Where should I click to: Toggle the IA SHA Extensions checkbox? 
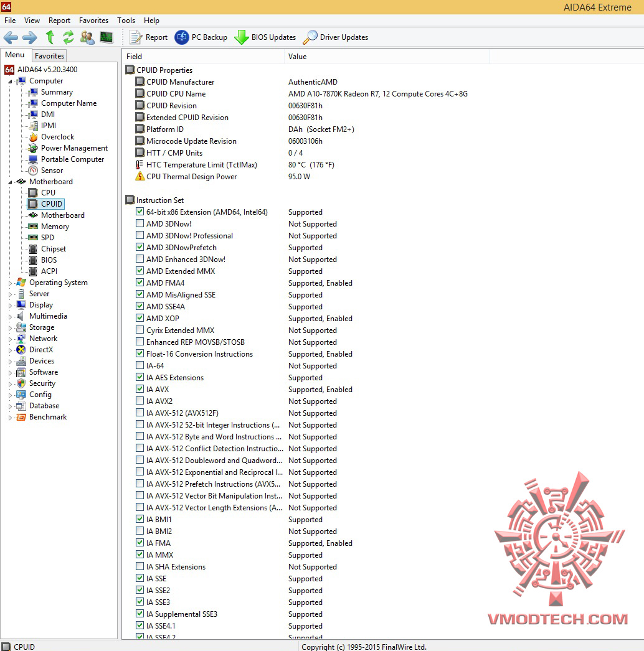coord(140,566)
